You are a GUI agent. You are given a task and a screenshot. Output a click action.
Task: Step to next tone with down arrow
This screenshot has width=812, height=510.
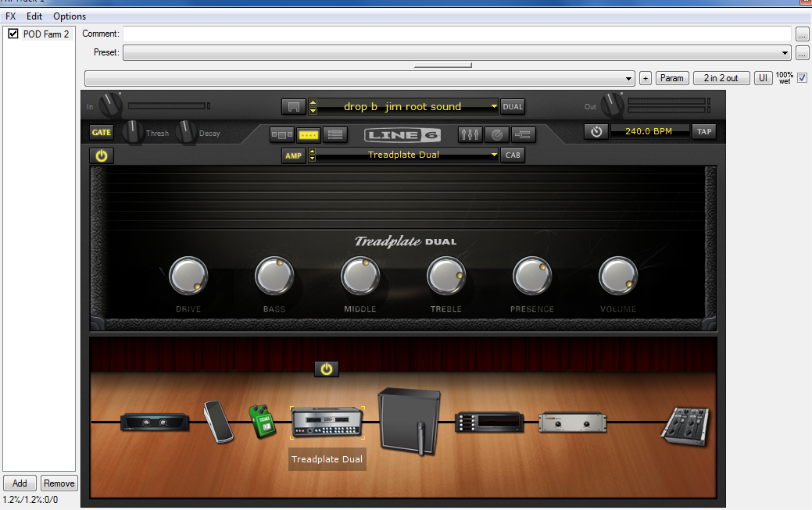coord(313,110)
